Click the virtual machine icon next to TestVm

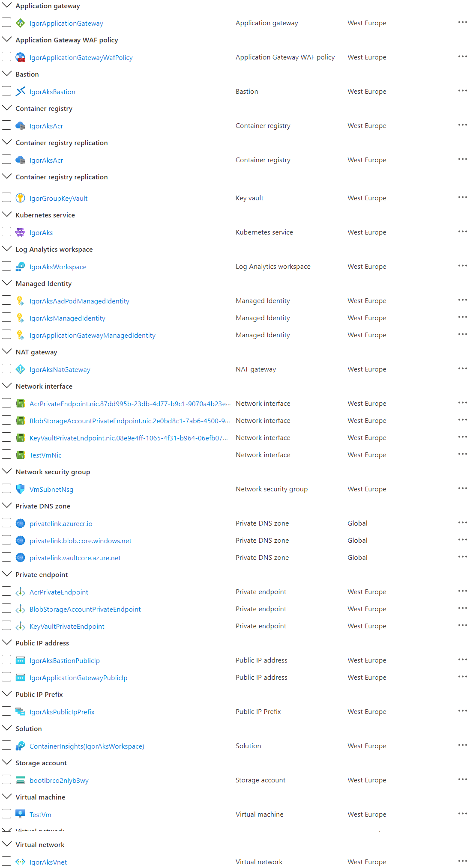click(x=20, y=814)
